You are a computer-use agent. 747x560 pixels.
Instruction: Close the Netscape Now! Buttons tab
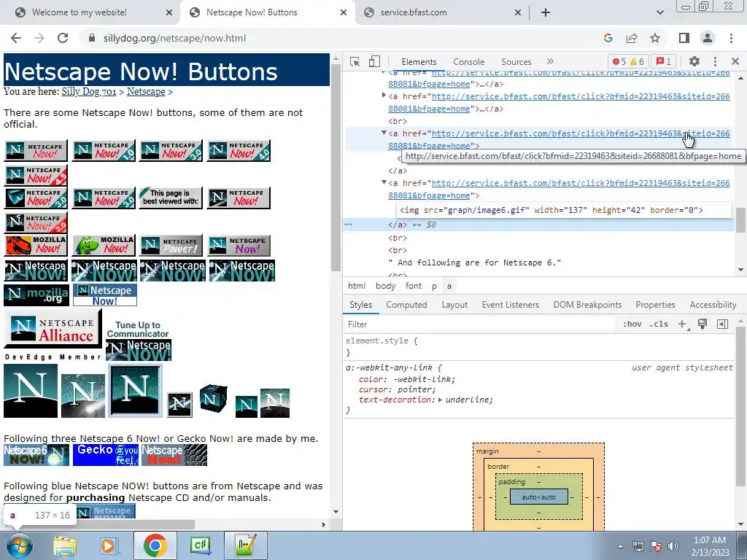[344, 12]
